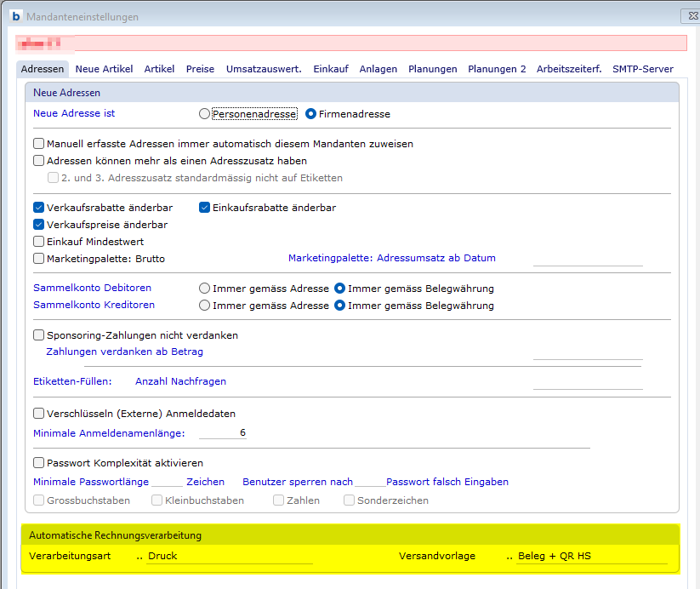Click the Minimale Anmeldenamenlänge input field

point(223,433)
